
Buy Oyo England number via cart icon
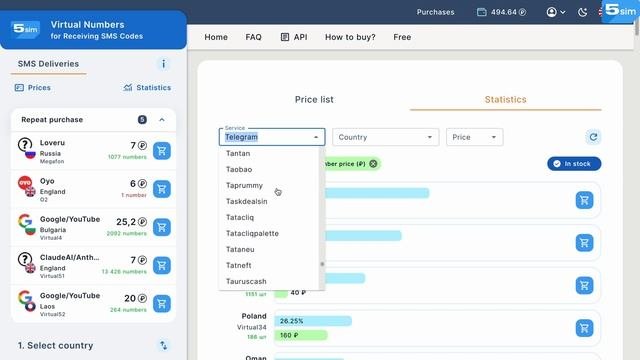click(x=162, y=189)
